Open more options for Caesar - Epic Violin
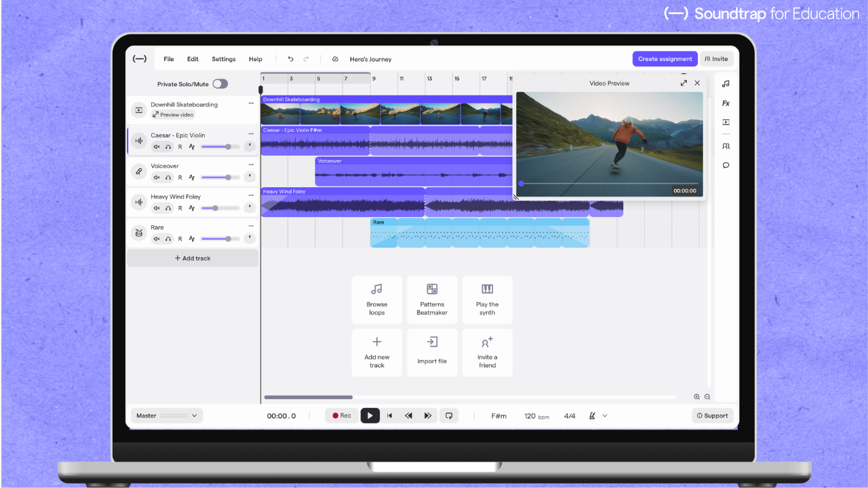 click(x=251, y=134)
